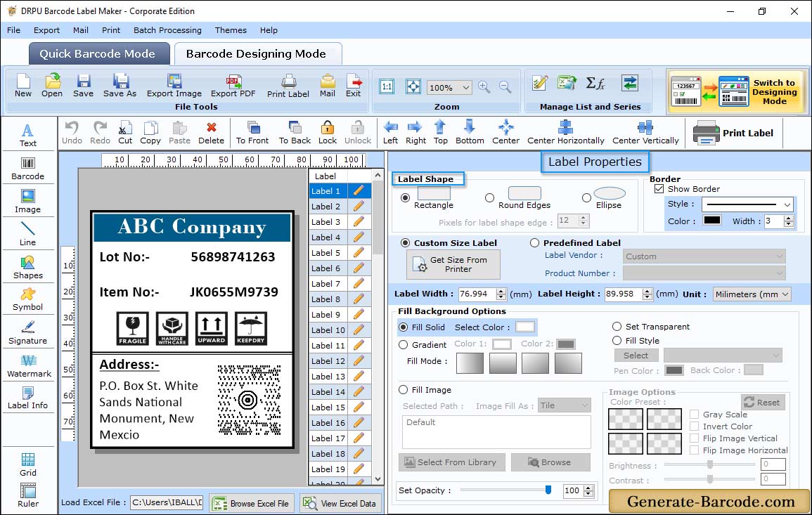Click the border Color black swatch
812x515 pixels.
711,220
